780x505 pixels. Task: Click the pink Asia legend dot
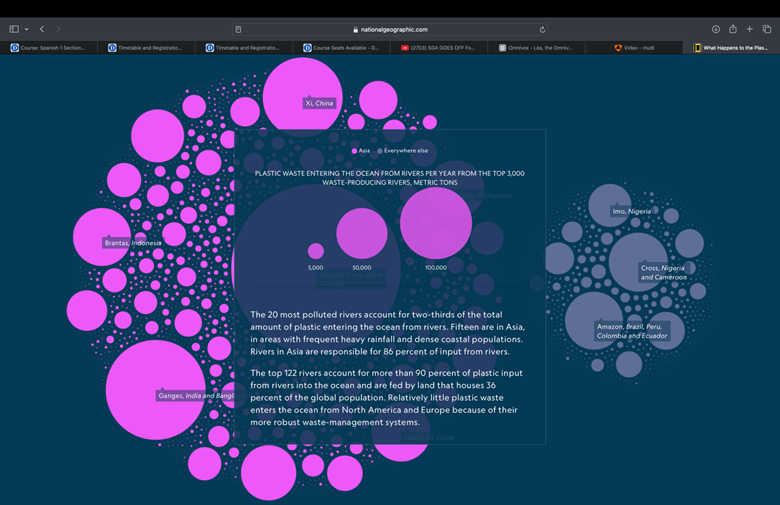tap(355, 151)
